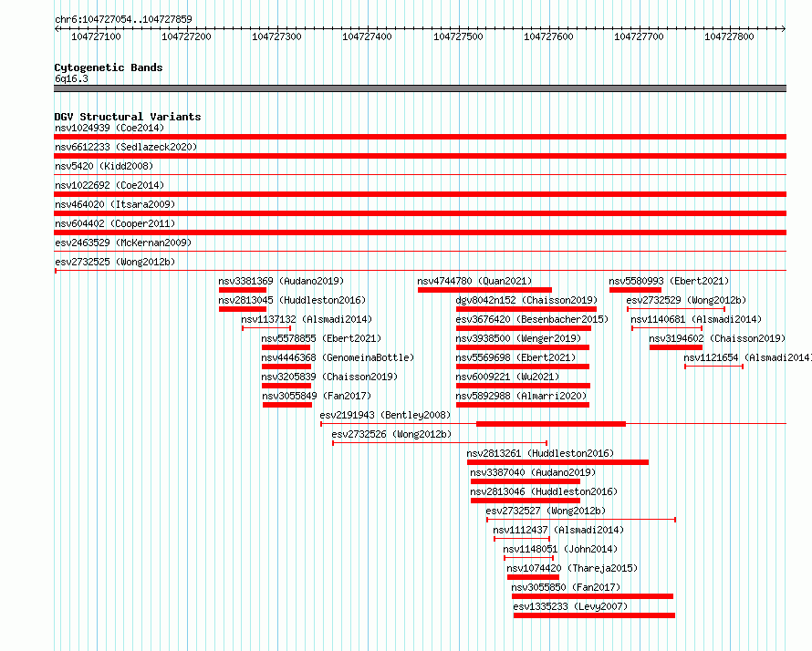Select nsv3055850 (Fan2017) label
Screen dimensions: 812x651
(x=566, y=587)
